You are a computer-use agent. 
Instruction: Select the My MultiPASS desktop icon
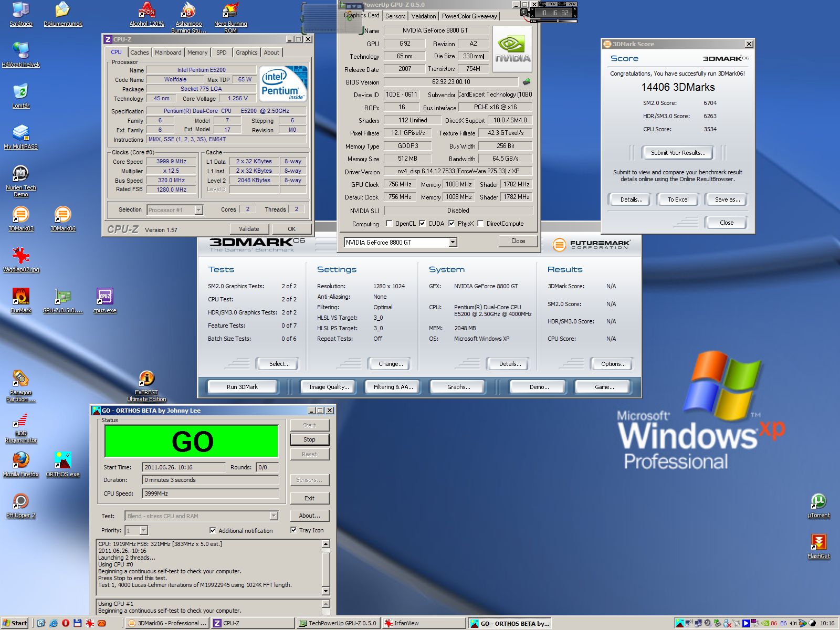tap(21, 137)
